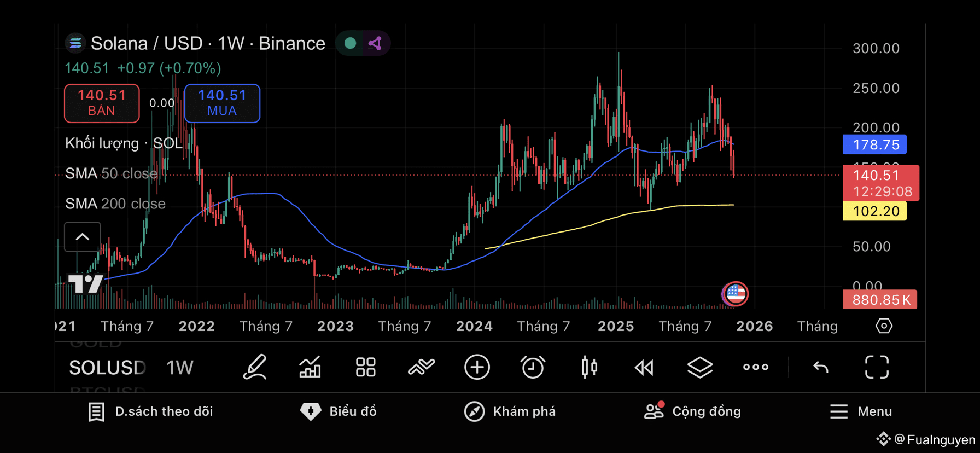Tap the 2022 time axis label
This screenshot has width=980, height=453.
tap(197, 326)
